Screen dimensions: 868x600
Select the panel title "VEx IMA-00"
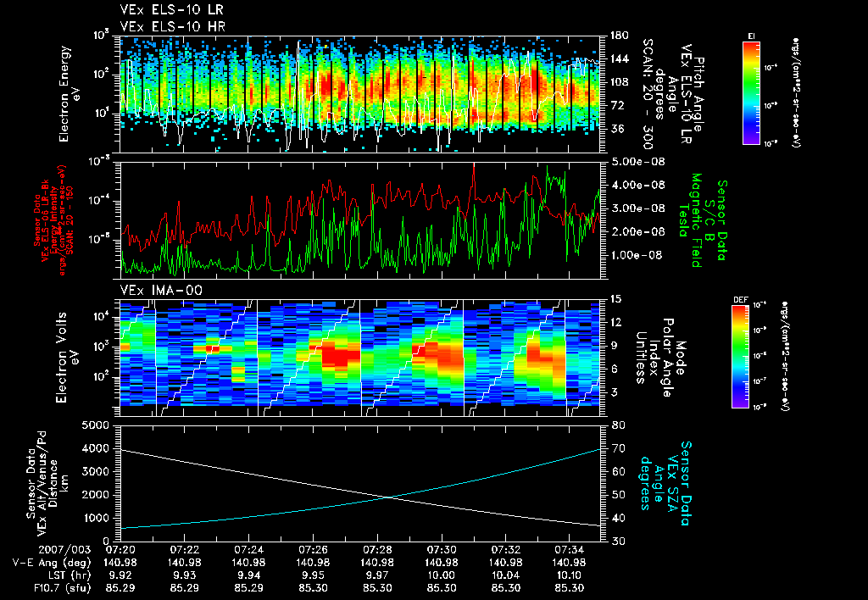[x=161, y=290]
